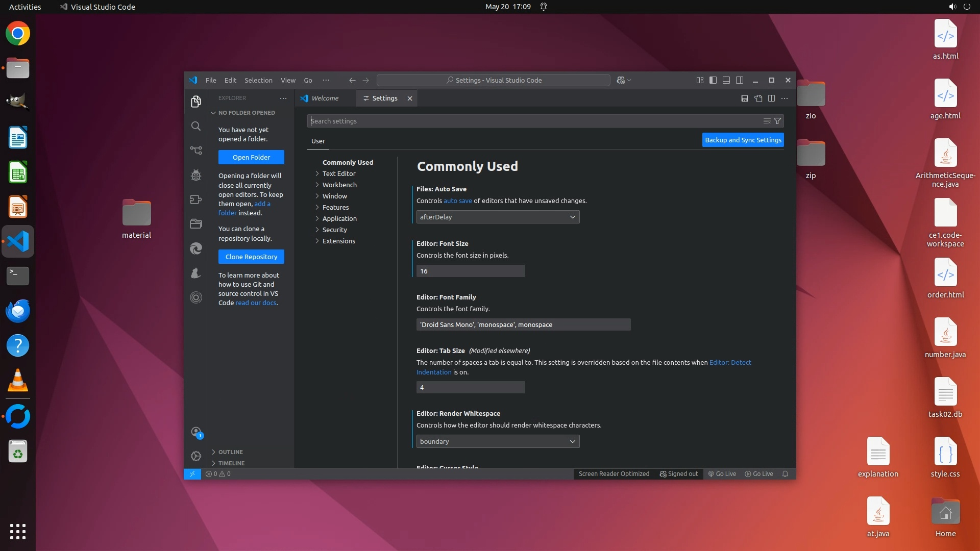Screen dimensions: 980x551
Task: Toggle the secondary side bar layout icon
Action: point(740,80)
